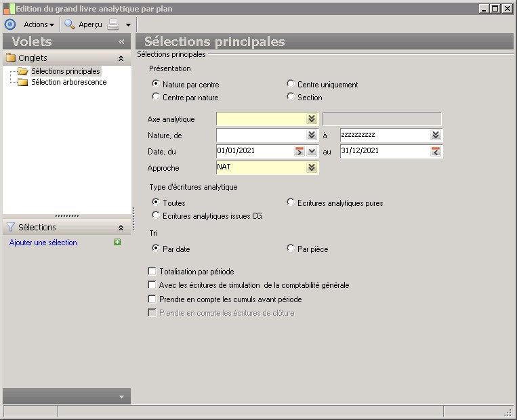This screenshot has width=517, height=420.
Task: Open the Actions menu
Action: point(39,24)
